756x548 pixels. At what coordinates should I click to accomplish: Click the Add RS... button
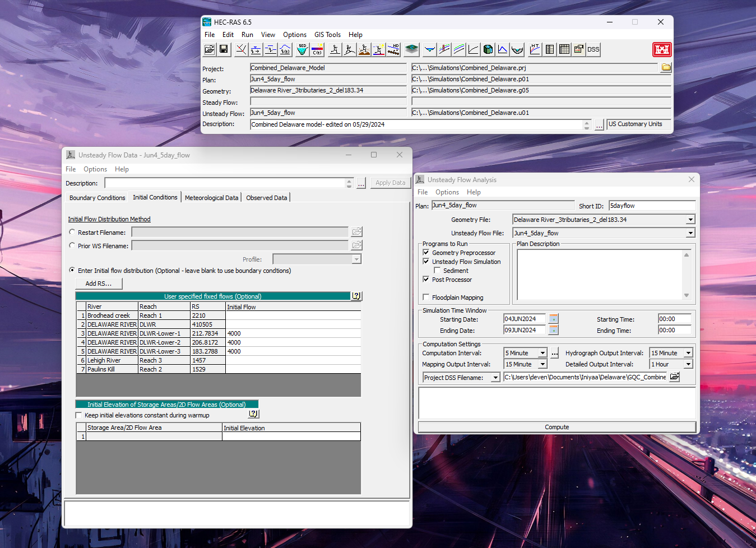point(99,284)
